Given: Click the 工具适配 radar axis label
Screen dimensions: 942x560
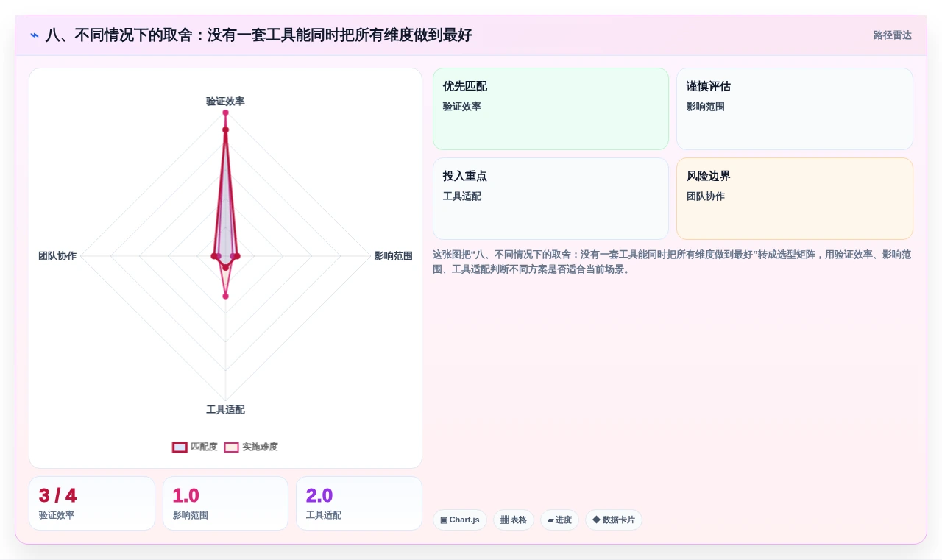Looking at the screenshot, I should tap(225, 410).
